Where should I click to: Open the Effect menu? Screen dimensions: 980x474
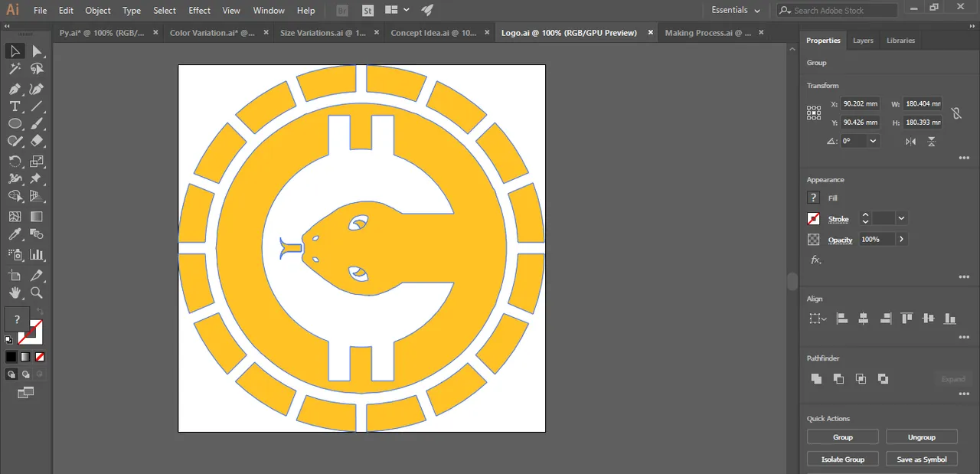coord(200,11)
